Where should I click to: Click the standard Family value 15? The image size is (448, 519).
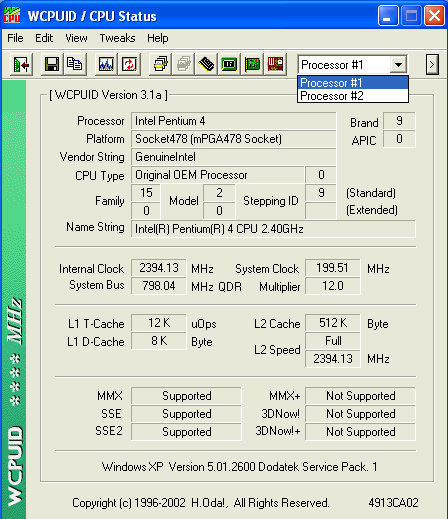[x=146, y=193]
